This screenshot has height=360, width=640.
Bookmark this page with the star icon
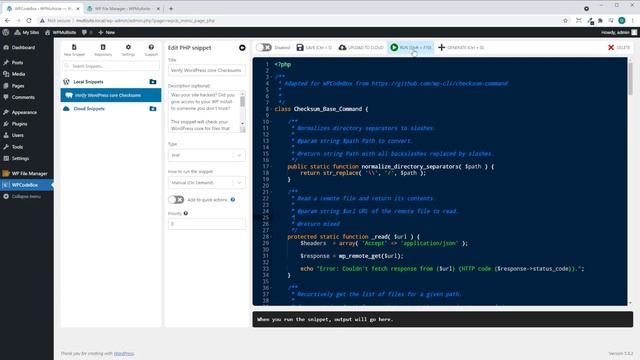pos(565,20)
